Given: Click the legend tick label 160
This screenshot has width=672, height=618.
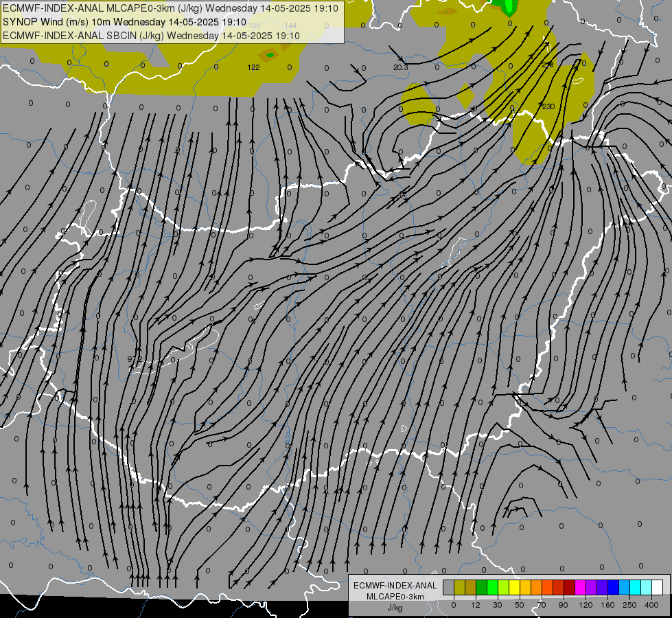Looking at the screenshot, I should click(607, 606).
